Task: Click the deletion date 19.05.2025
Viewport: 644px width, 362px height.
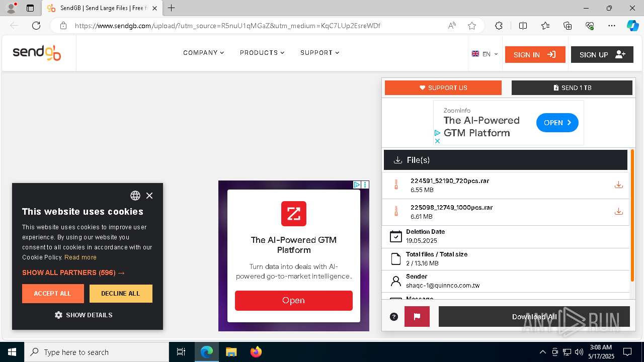Action: (422, 241)
